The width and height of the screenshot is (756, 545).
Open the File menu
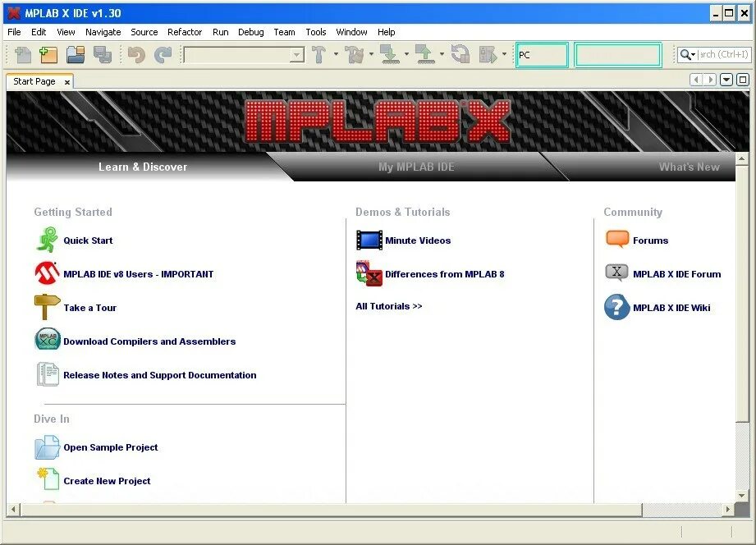14,32
